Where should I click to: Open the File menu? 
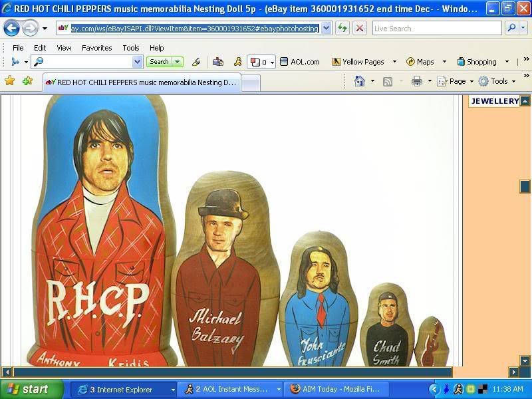18,48
